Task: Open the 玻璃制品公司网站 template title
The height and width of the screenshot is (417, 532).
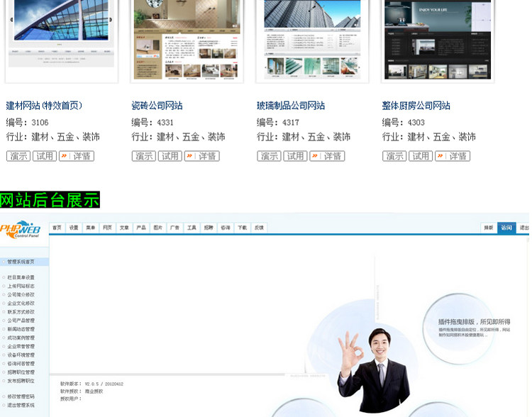Action: (291, 106)
